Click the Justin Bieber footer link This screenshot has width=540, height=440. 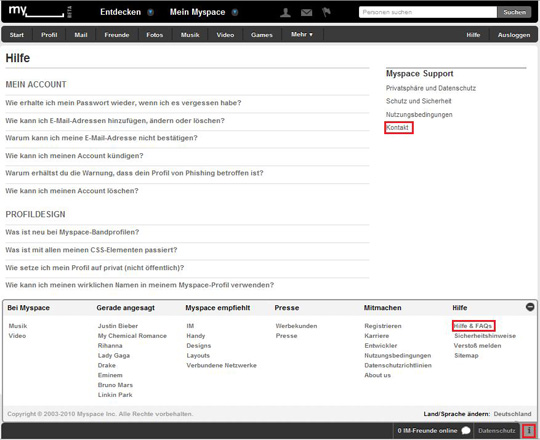(118, 326)
